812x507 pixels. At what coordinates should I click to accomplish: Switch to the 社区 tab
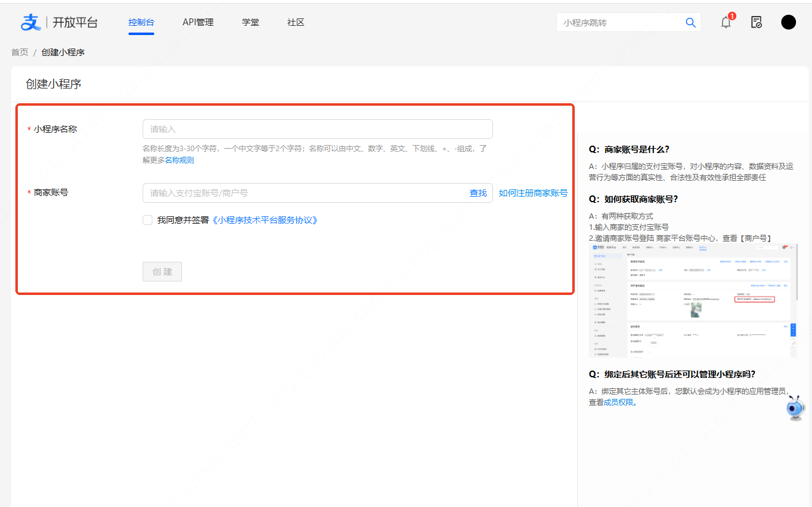(x=296, y=22)
